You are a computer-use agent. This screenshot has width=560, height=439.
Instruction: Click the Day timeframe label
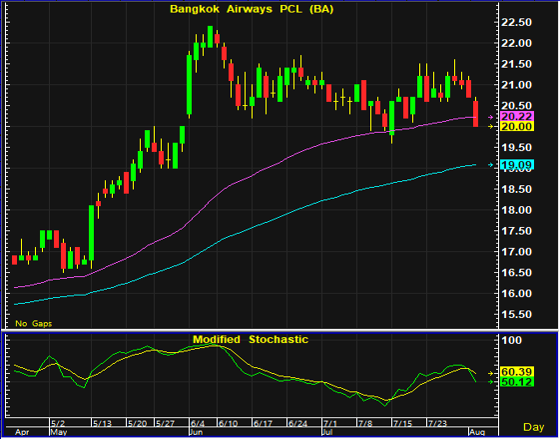tap(534, 427)
